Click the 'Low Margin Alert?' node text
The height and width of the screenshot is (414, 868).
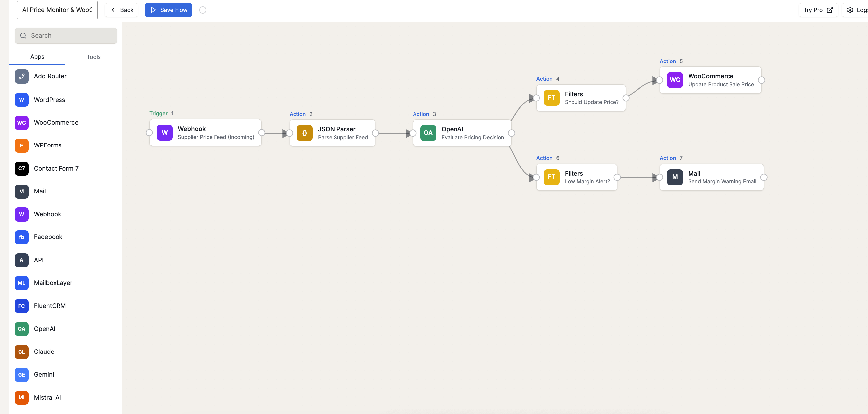[587, 182]
